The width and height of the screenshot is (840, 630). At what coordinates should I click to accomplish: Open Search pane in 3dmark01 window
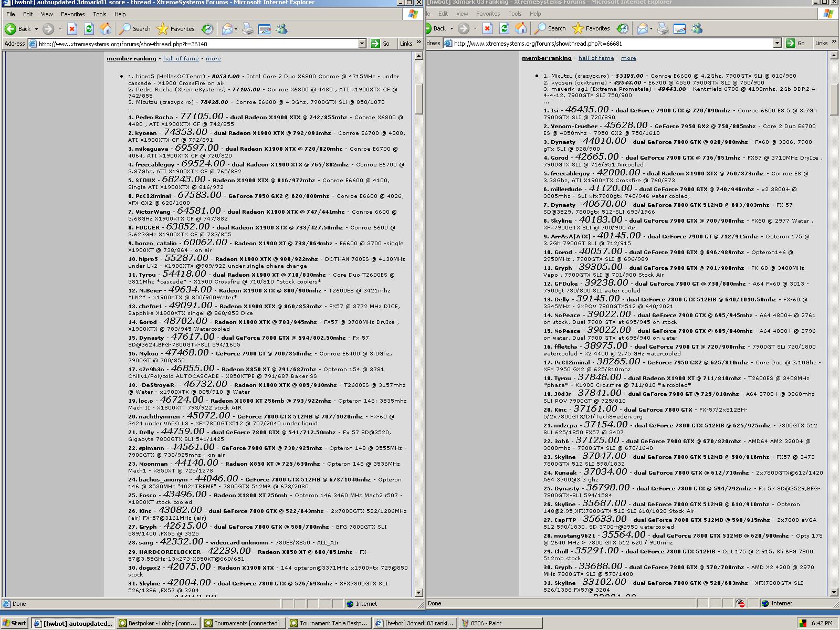pos(135,29)
